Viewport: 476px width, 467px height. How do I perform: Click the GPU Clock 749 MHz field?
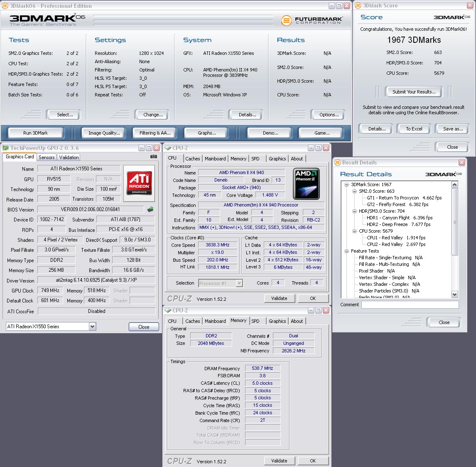50,290
